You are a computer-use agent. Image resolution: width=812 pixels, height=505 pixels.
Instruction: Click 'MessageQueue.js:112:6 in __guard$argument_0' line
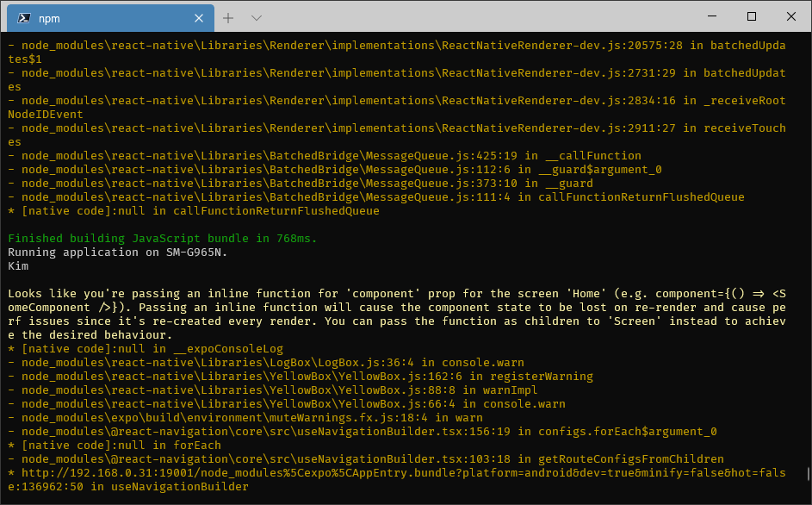335,170
